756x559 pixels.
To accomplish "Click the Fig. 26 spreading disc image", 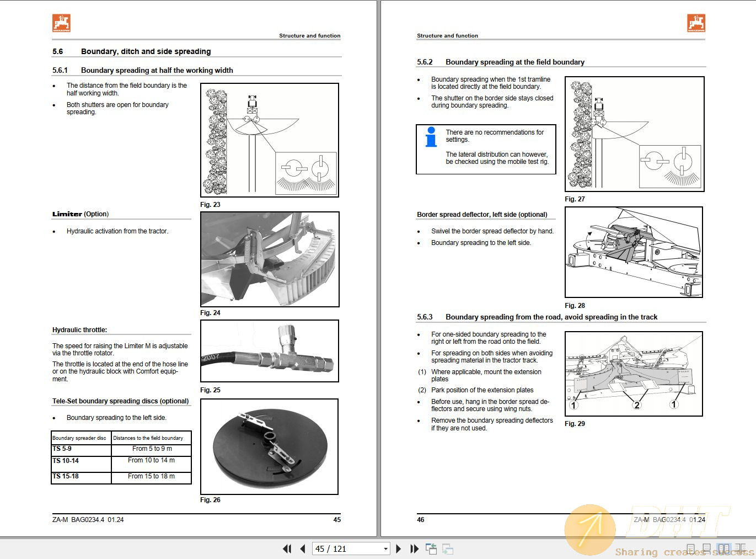I will click(x=270, y=446).
